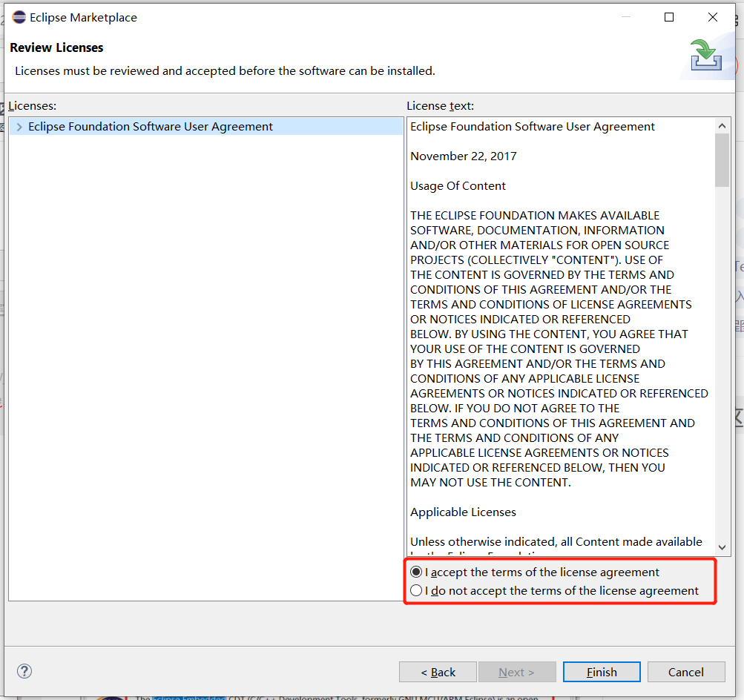Click the 'Licenses:' label

(32, 106)
